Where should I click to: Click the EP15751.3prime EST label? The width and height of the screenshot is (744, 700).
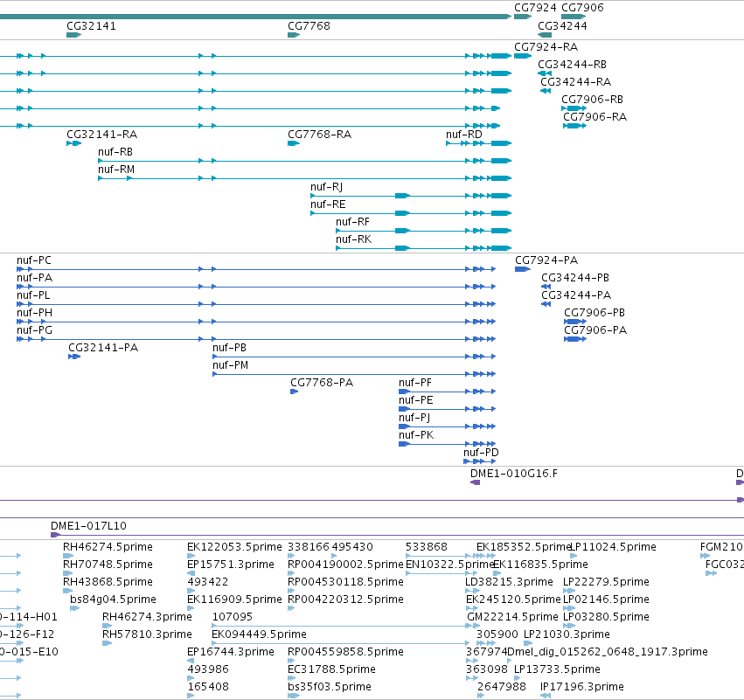(x=231, y=565)
